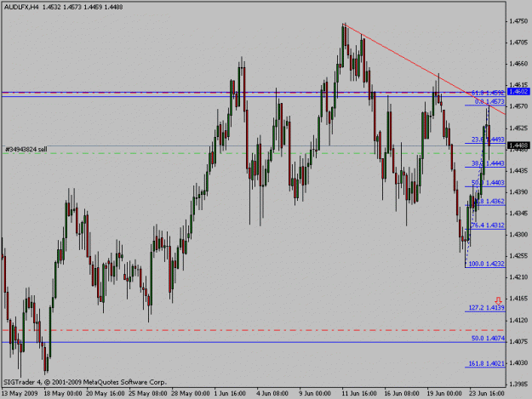Viewport: 532px width, 399px height.
Task: Select the red descending trendline
Action: coord(424,69)
